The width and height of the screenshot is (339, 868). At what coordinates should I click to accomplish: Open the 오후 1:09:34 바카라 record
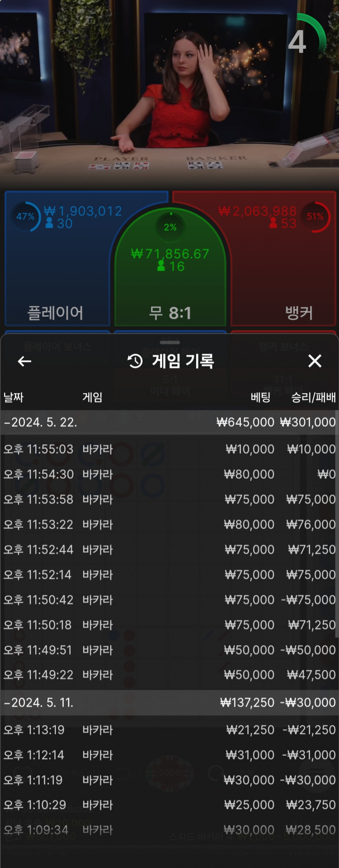pos(169,830)
